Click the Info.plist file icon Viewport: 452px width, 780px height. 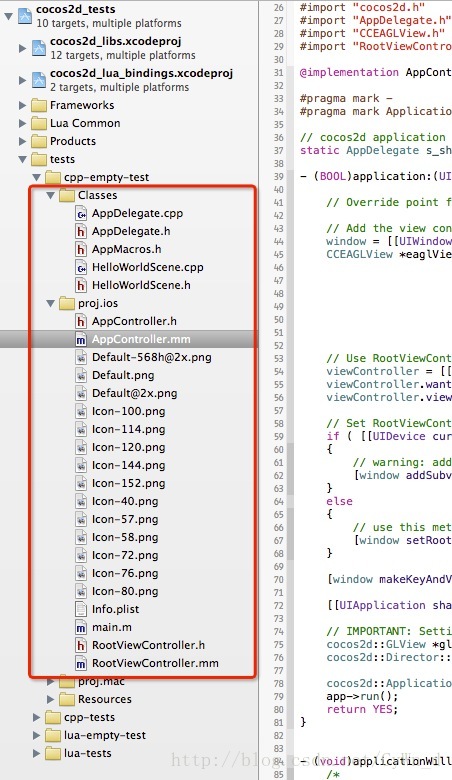click(81, 609)
